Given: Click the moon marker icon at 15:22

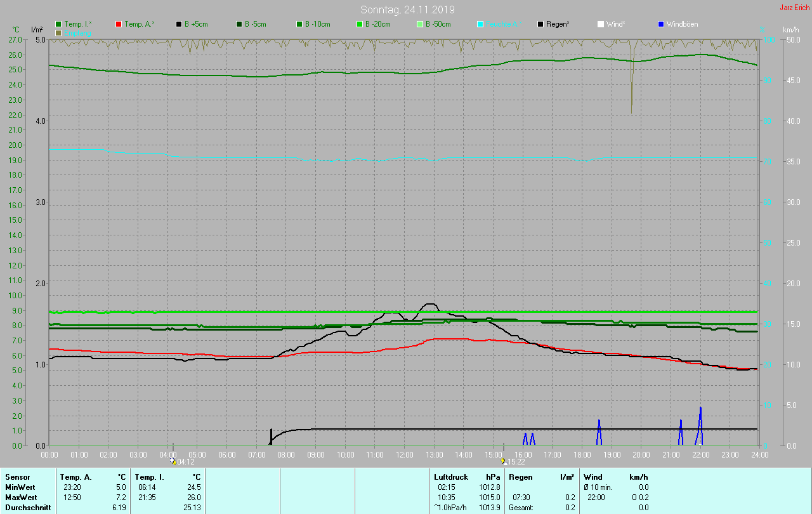Looking at the screenshot, I should [x=503, y=461].
